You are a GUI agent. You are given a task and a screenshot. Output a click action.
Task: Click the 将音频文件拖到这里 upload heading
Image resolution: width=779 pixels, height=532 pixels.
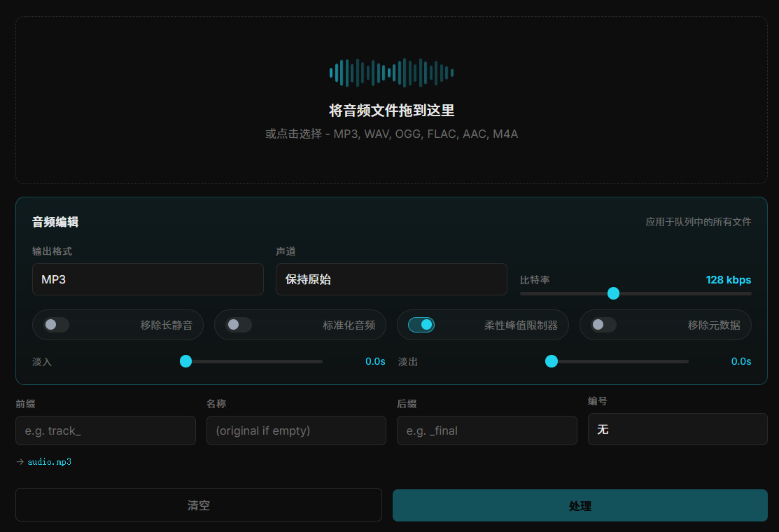tap(391, 111)
